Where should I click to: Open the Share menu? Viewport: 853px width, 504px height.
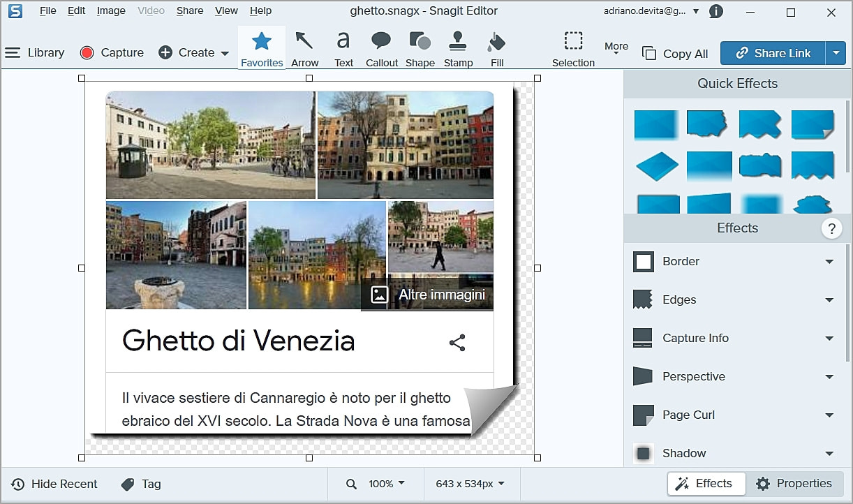pyautogui.click(x=190, y=10)
